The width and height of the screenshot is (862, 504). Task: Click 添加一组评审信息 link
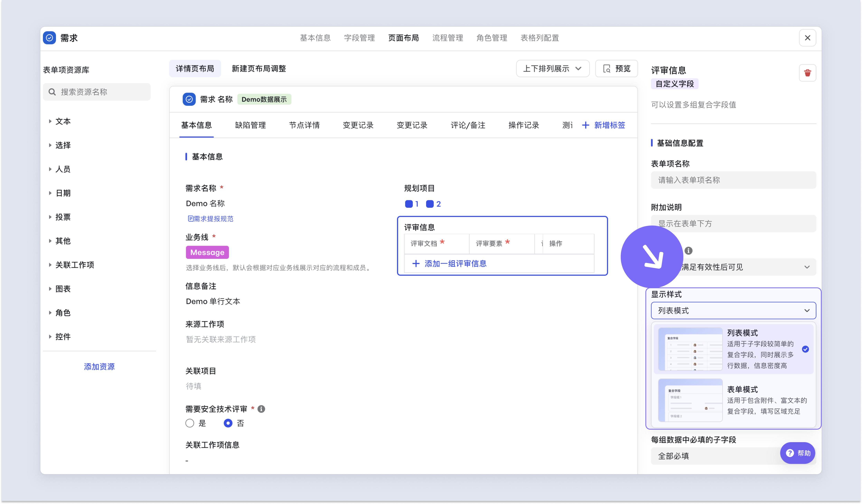[449, 263]
